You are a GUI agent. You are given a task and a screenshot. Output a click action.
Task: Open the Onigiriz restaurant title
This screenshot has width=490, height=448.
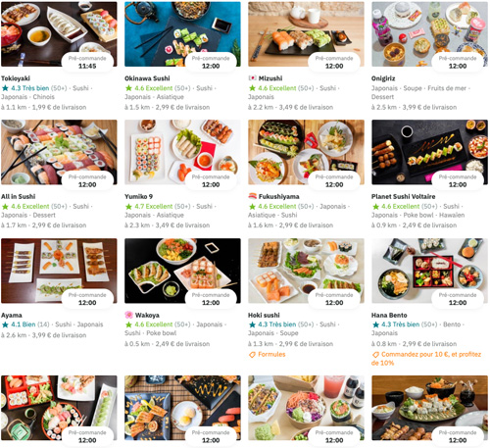click(383, 78)
